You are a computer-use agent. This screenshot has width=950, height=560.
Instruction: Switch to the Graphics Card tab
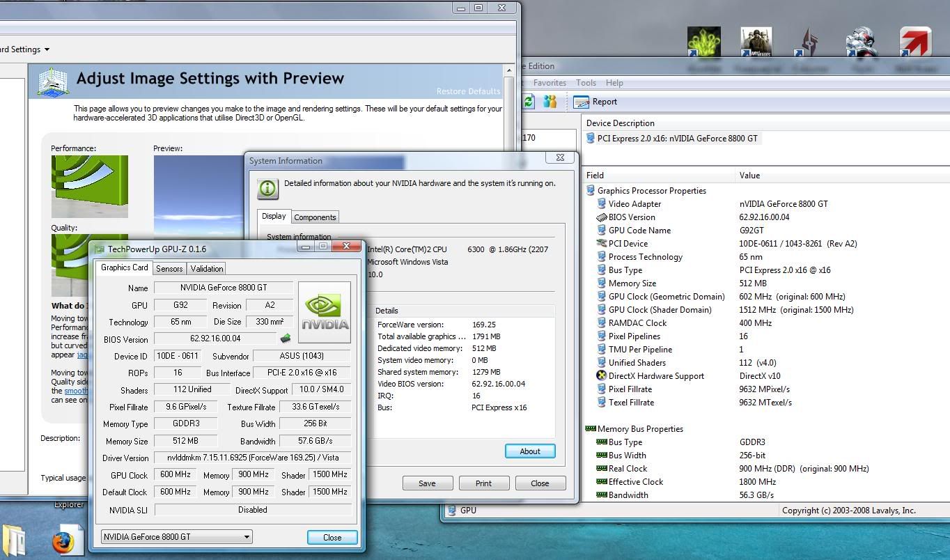(x=124, y=267)
